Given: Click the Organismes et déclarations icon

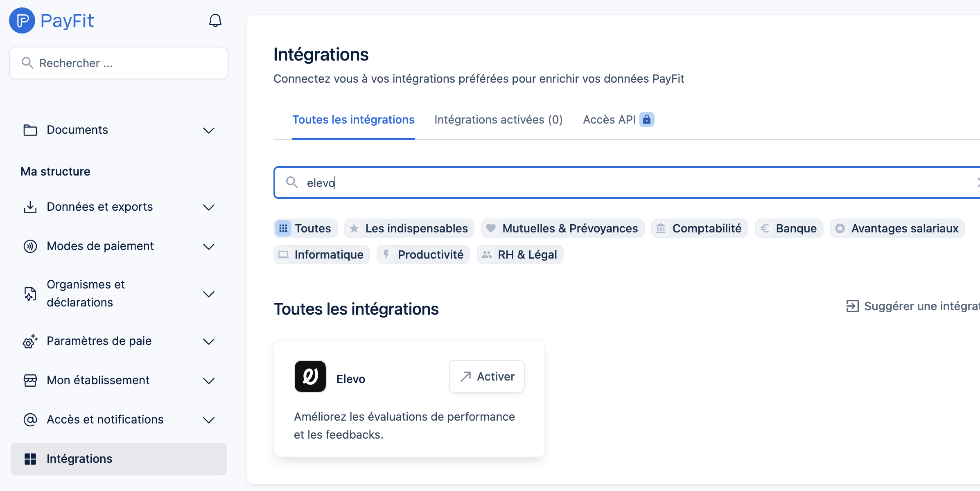Looking at the screenshot, I should (x=30, y=294).
